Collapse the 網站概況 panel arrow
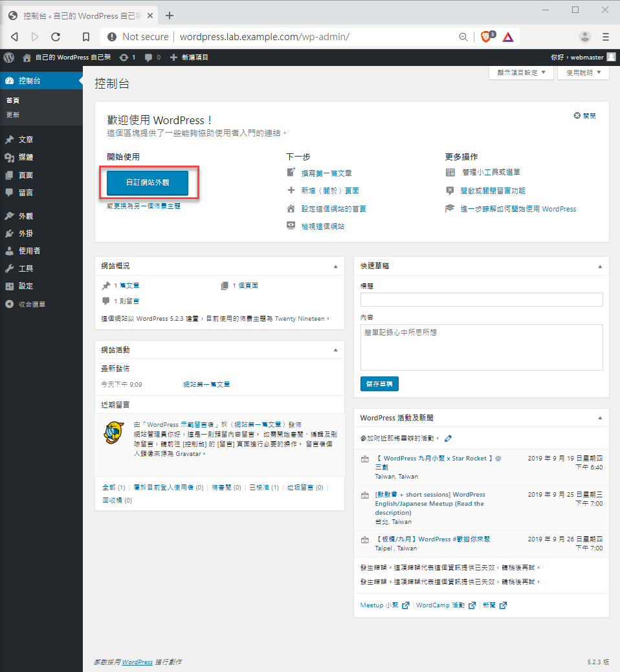 (336, 266)
